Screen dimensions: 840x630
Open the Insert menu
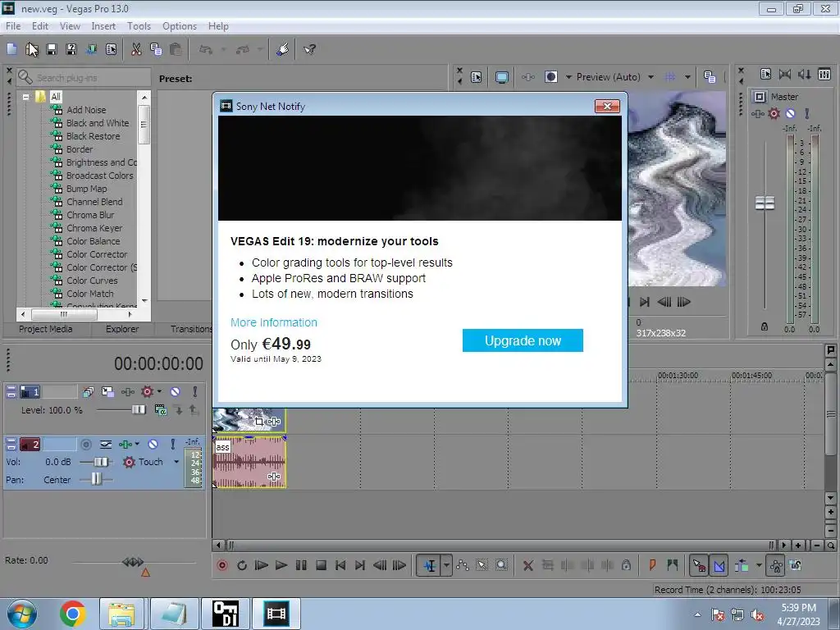pos(103,26)
